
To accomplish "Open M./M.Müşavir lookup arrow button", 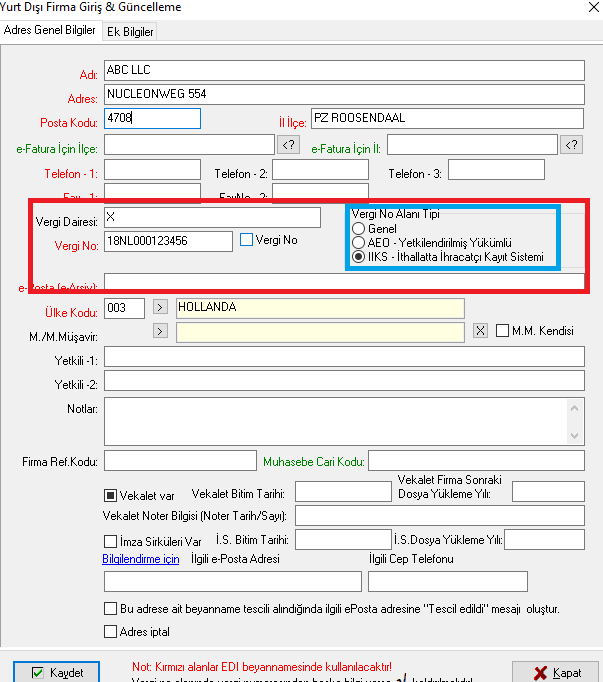I will 160,331.
